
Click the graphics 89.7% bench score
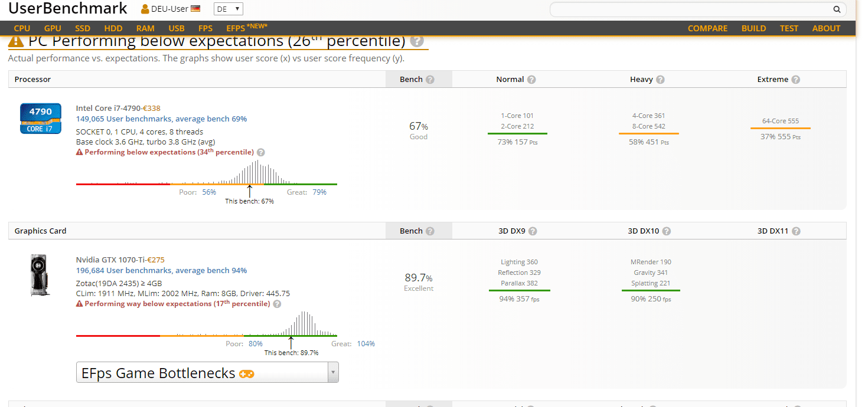[x=419, y=277]
